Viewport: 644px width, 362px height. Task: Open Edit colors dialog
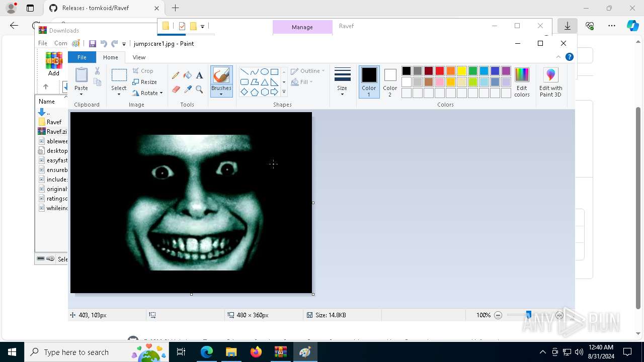pos(522,82)
